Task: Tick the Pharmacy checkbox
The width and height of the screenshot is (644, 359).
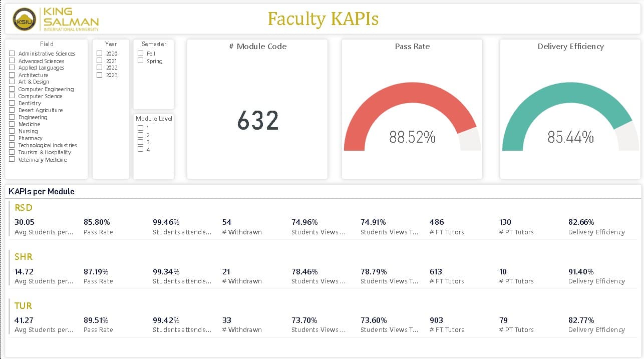Action: pyautogui.click(x=12, y=138)
